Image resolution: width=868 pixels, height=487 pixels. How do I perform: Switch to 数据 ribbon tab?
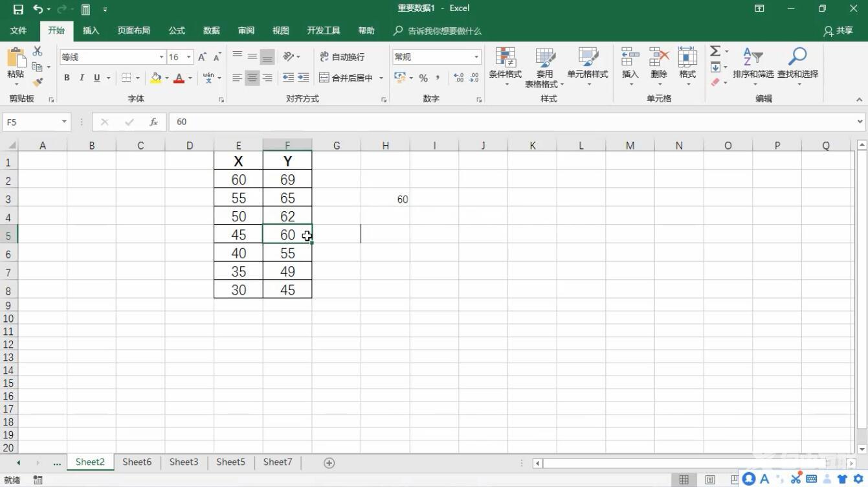[212, 30]
